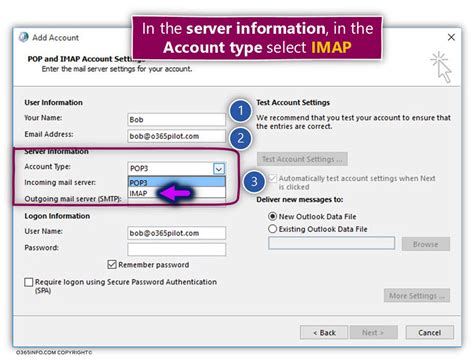Go back with the Back button
This screenshot has width=474, height=360.
tap(324, 333)
